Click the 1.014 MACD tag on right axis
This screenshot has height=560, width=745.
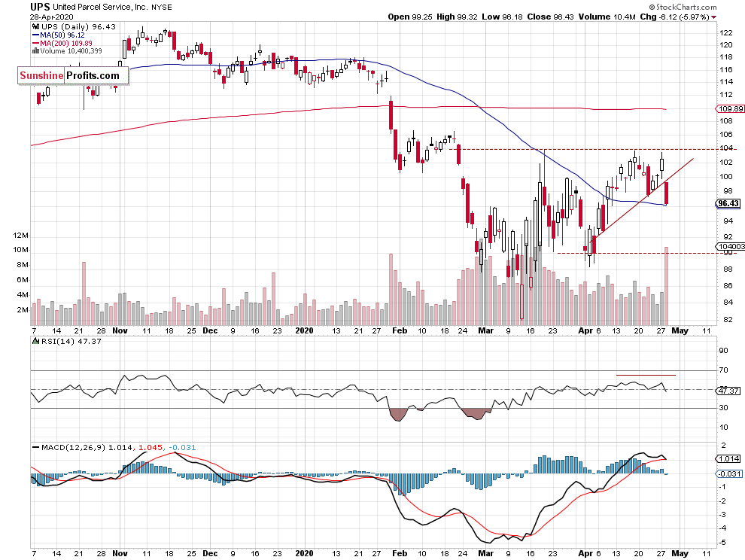728,458
